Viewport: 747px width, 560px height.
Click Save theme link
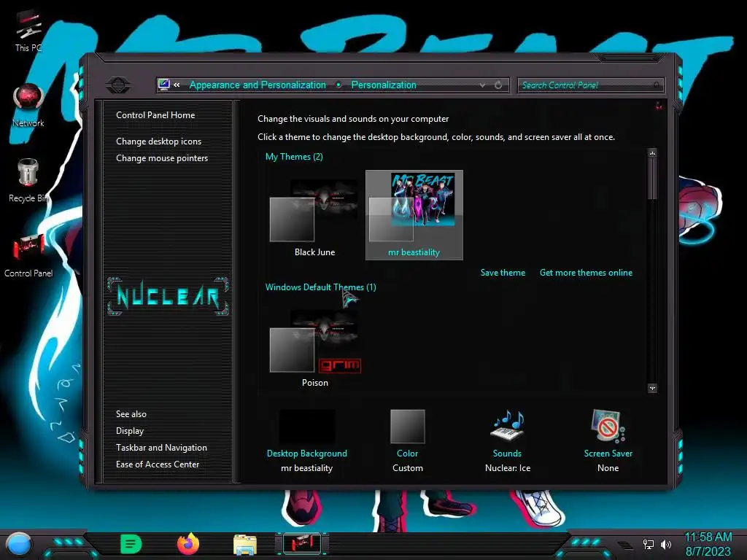pos(503,273)
